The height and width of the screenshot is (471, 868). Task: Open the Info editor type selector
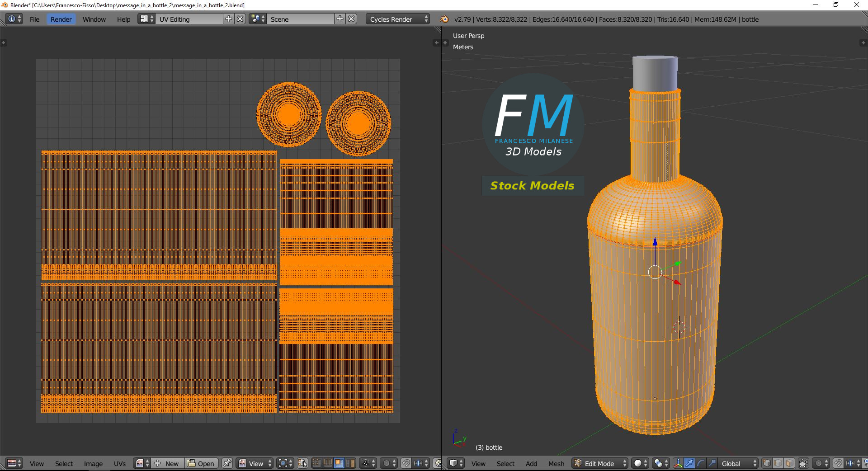click(x=14, y=19)
